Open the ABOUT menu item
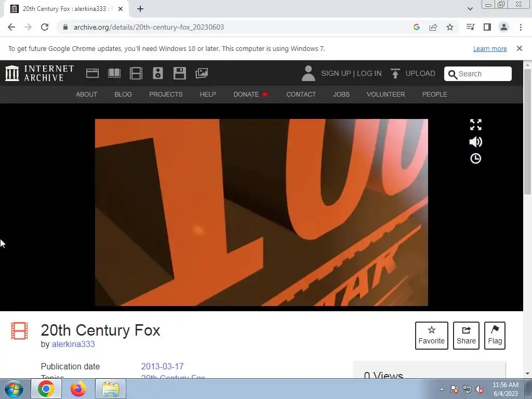532x399 pixels. [87, 95]
